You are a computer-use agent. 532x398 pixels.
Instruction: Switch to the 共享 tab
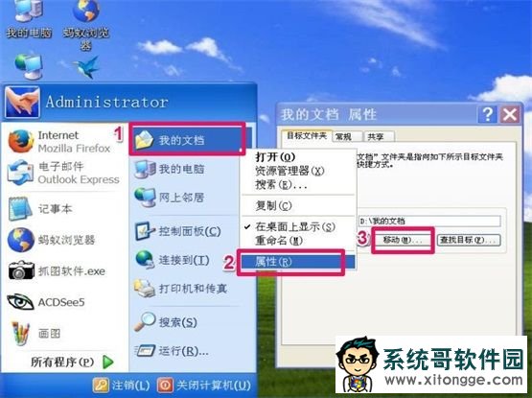tap(379, 136)
